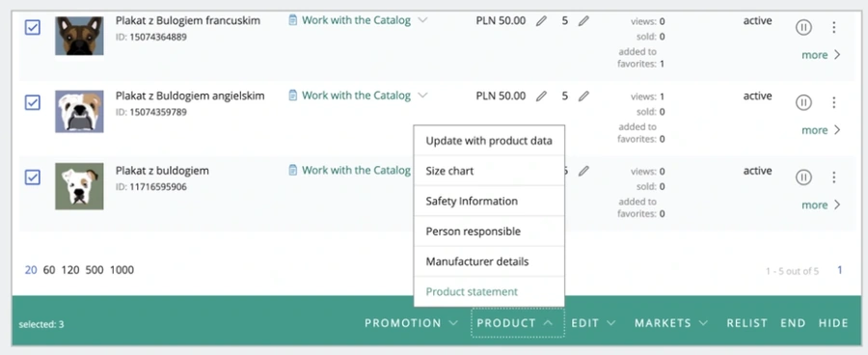
Task: Open the Plakat z buldogiem offer title
Action: pyautogui.click(x=162, y=171)
